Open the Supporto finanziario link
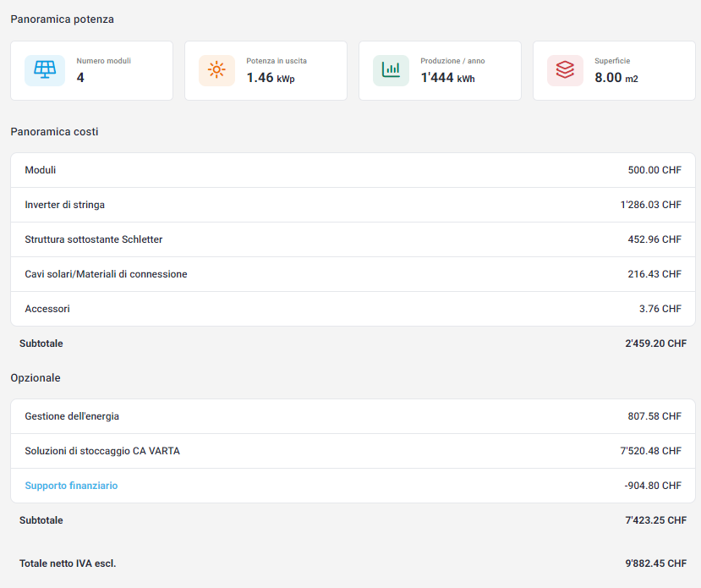 pyautogui.click(x=71, y=486)
